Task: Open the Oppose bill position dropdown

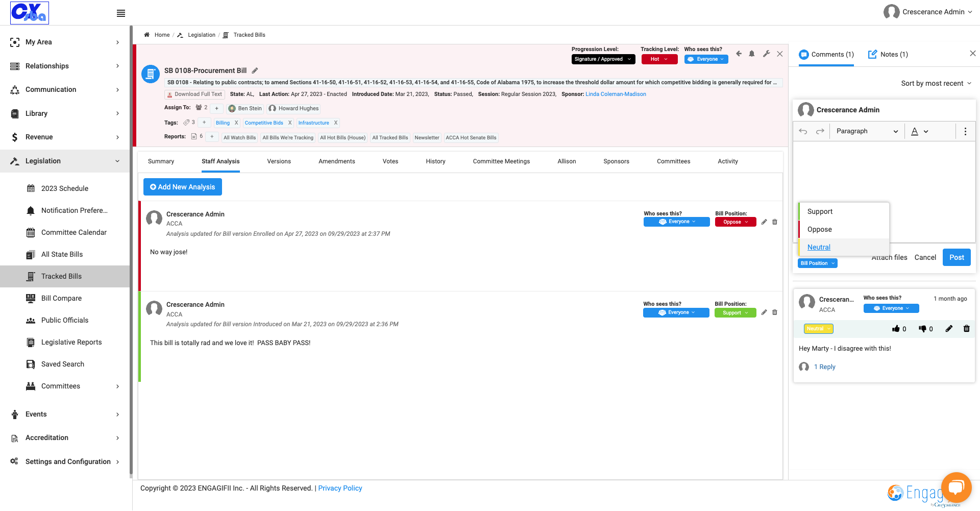Action: (x=736, y=222)
